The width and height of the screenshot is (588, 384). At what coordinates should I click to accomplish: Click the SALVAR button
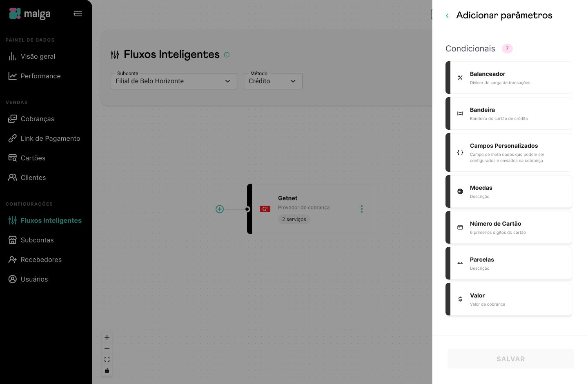pos(511,359)
